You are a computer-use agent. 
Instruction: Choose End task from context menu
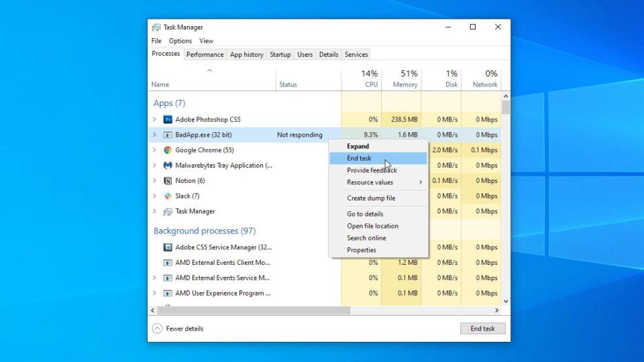point(359,158)
